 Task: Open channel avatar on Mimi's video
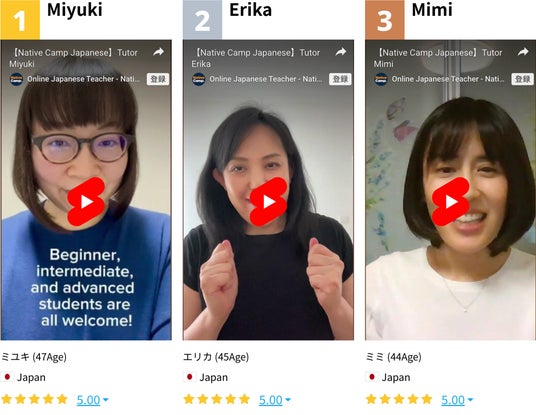pyautogui.click(x=380, y=79)
